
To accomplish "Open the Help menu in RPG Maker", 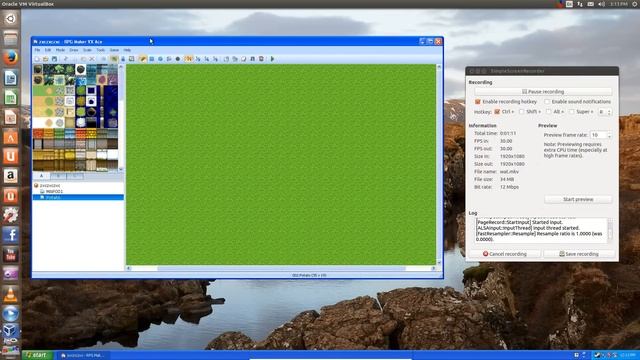I will coord(127,50).
